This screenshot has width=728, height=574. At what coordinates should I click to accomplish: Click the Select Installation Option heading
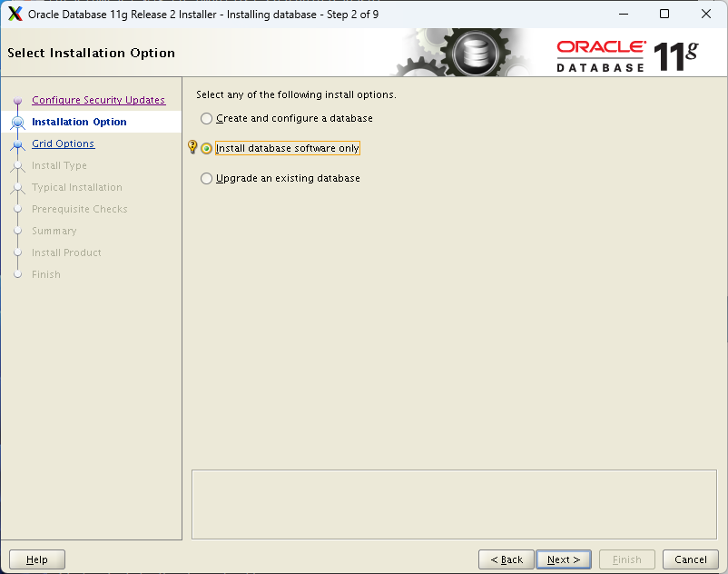click(x=91, y=53)
